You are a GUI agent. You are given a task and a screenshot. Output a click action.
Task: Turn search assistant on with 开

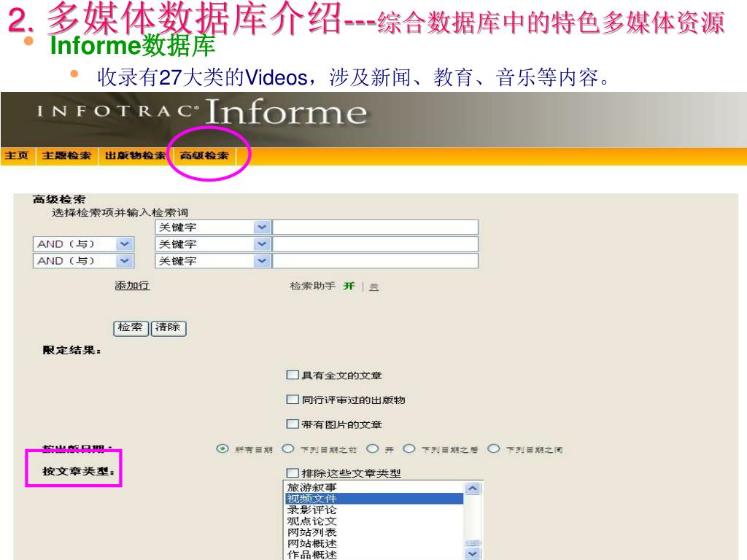[x=349, y=286]
